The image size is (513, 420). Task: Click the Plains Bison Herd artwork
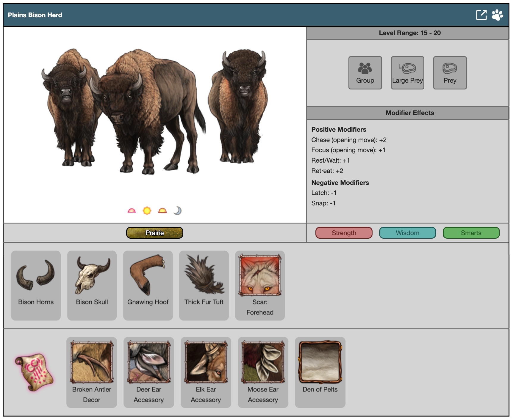(x=154, y=111)
